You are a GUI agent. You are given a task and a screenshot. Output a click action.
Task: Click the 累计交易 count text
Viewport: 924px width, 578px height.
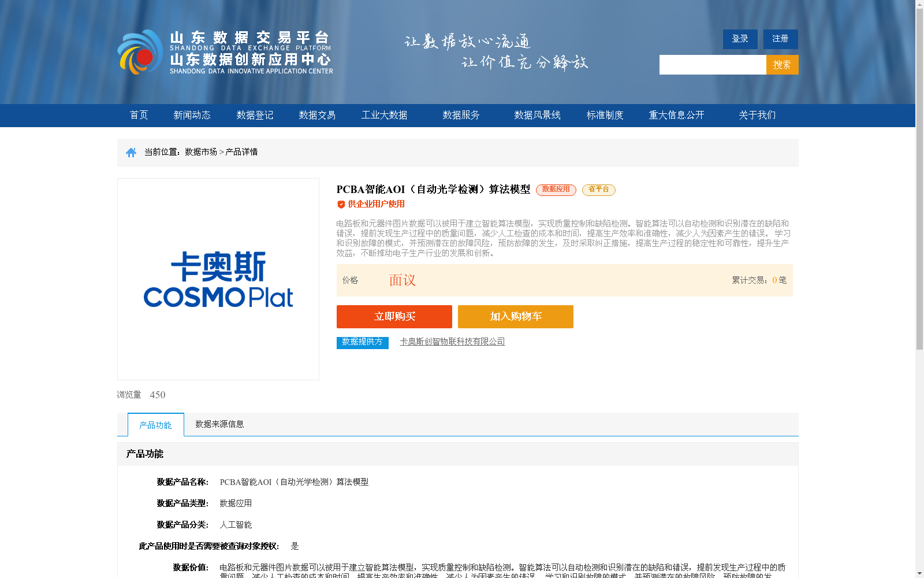coord(759,280)
